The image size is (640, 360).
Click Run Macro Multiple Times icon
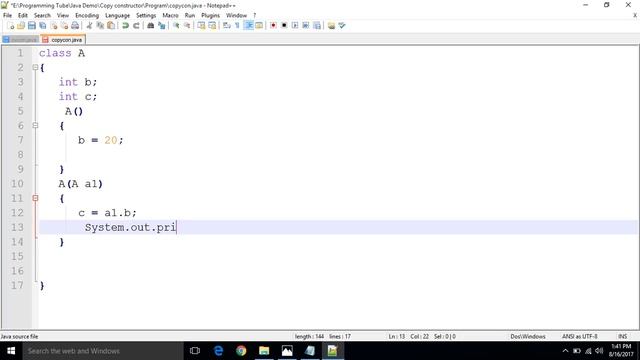click(x=306, y=26)
